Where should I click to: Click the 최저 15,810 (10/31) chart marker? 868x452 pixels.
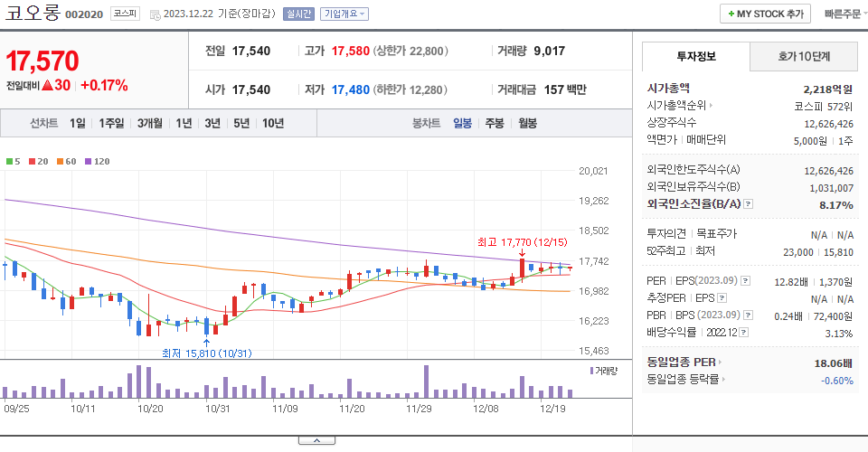(x=206, y=353)
